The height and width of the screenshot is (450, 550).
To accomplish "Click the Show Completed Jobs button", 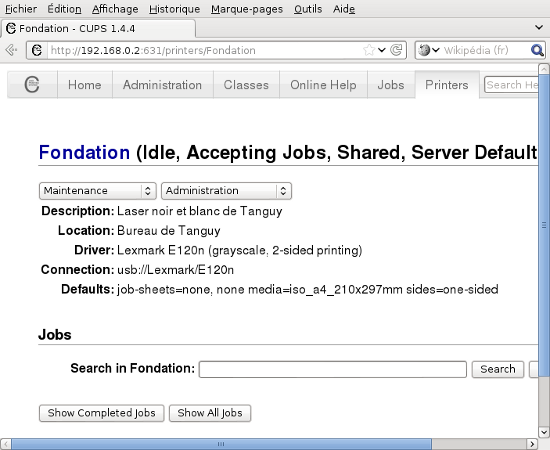I will [x=102, y=413].
